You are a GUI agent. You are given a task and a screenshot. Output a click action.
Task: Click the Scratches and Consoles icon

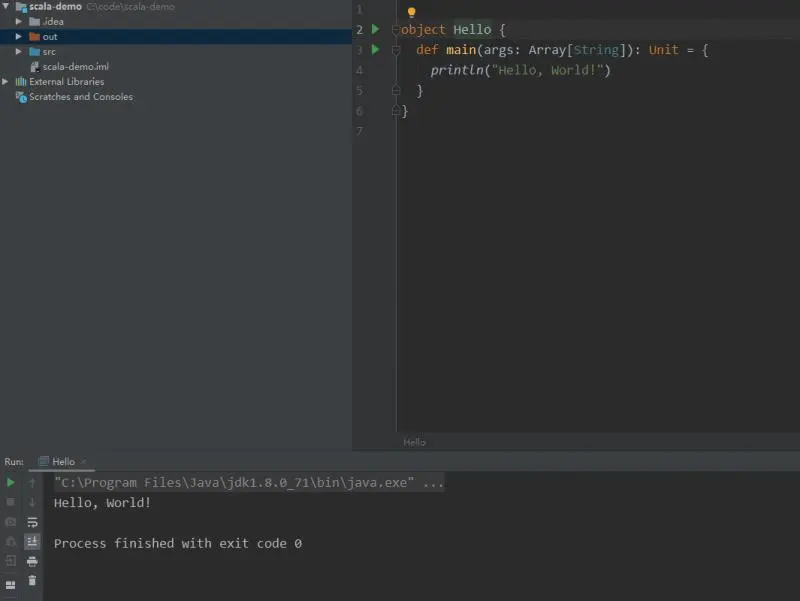coord(21,96)
